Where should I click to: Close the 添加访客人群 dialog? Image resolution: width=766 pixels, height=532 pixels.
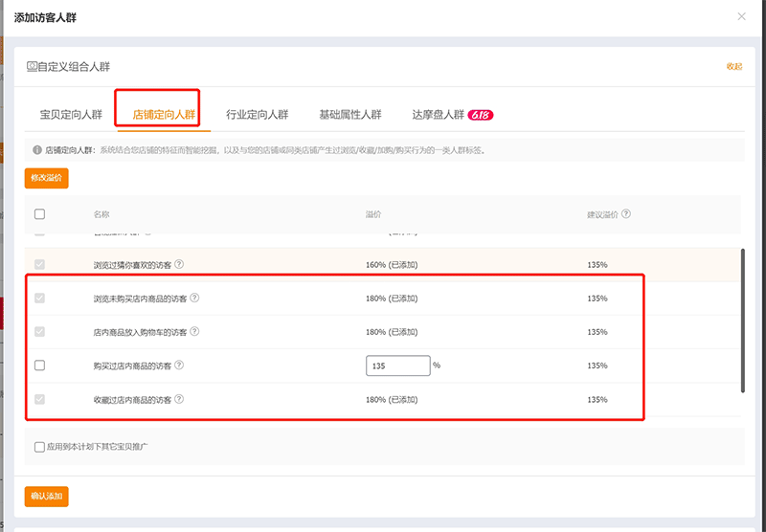pos(741,16)
